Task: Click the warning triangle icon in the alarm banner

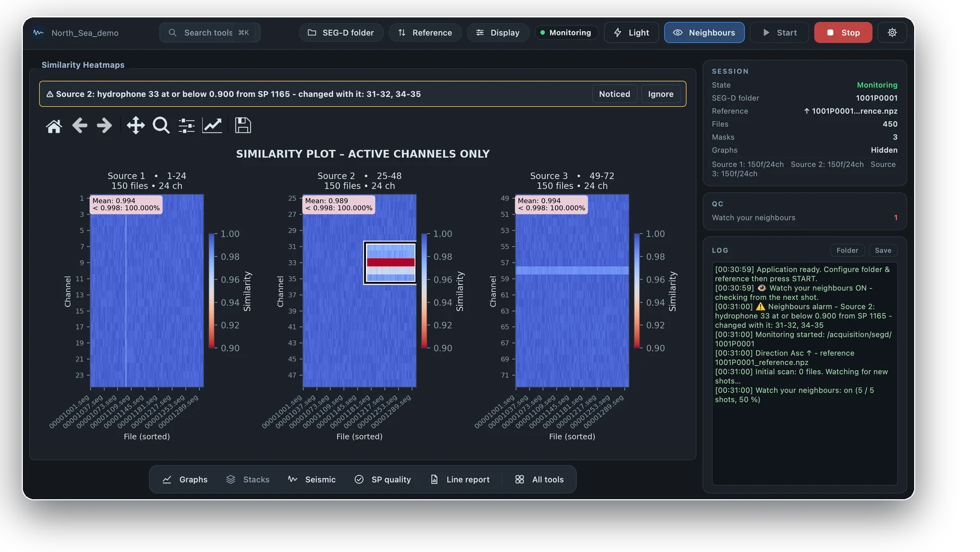Action: click(x=50, y=94)
